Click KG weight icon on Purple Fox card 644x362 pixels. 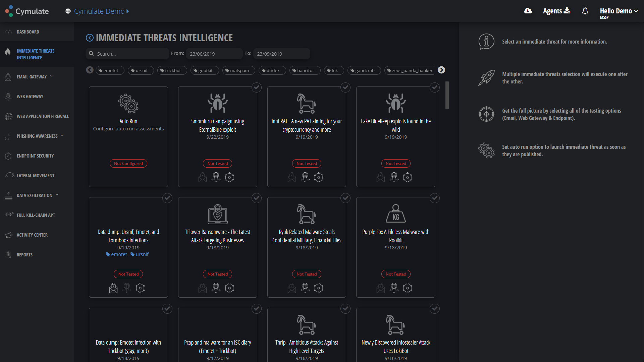[x=396, y=214]
